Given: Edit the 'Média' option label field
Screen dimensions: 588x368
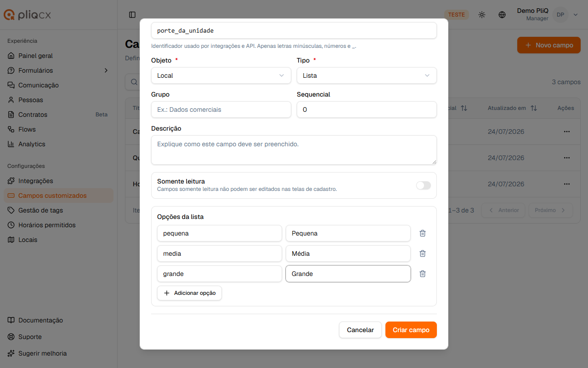Looking at the screenshot, I should pos(348,253).
